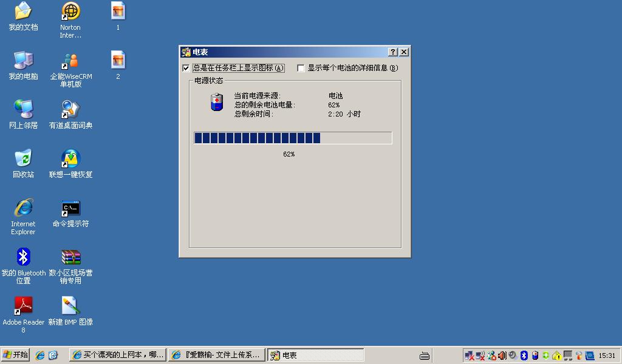622x364 pixels.
Task: Open Norton Internet Security desktop icon
Action: 70,12
